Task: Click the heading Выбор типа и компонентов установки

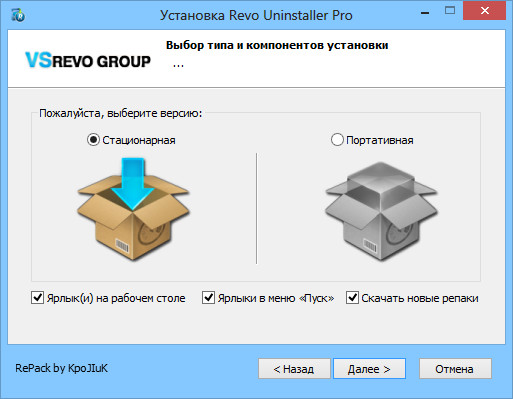Action: 277,45
